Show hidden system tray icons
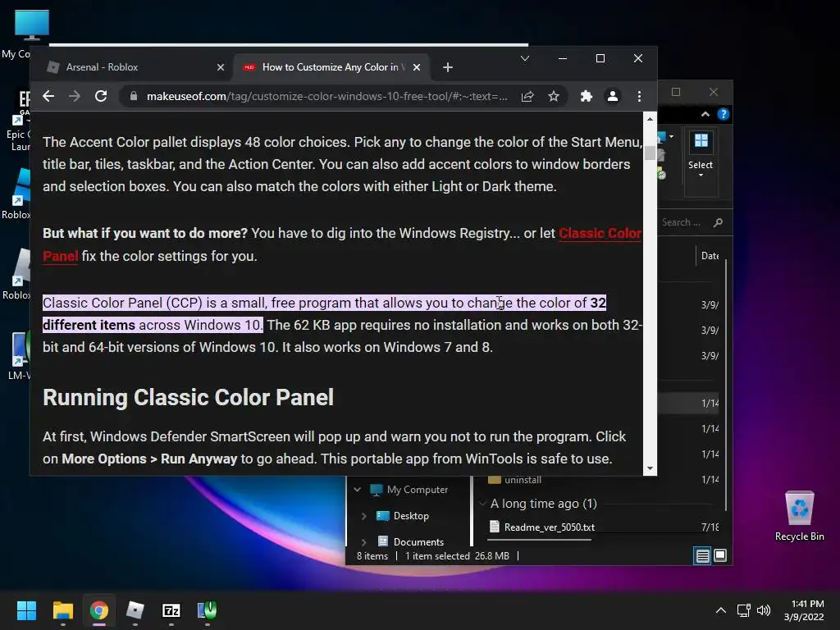 tap(721, 610)
